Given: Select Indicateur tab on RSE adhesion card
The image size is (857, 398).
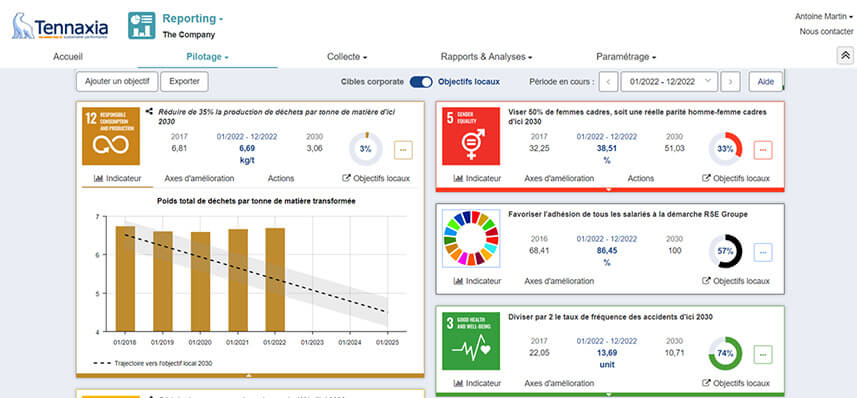Looking at the screenshot, I should [x=477, y=281].
